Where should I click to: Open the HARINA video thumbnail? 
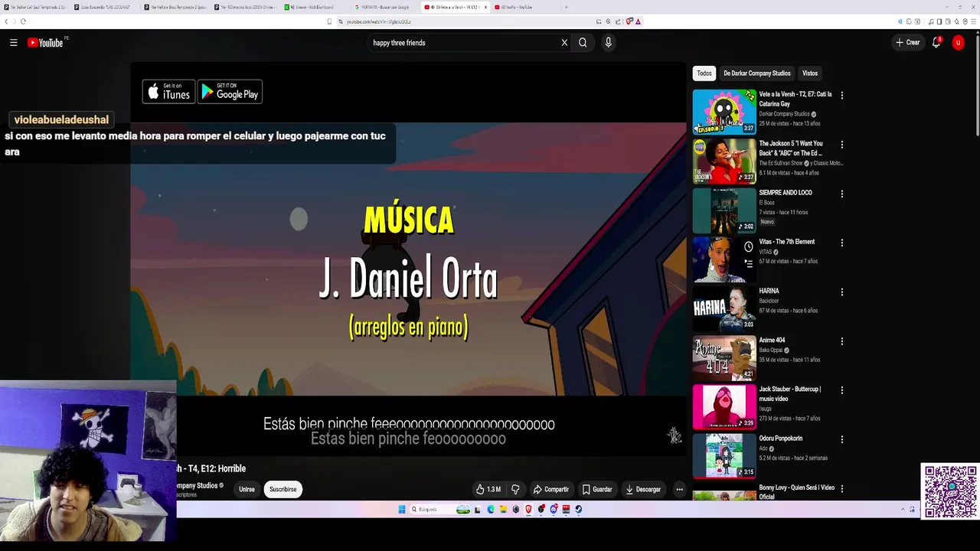pyautogui.click(x=724, y=308)
